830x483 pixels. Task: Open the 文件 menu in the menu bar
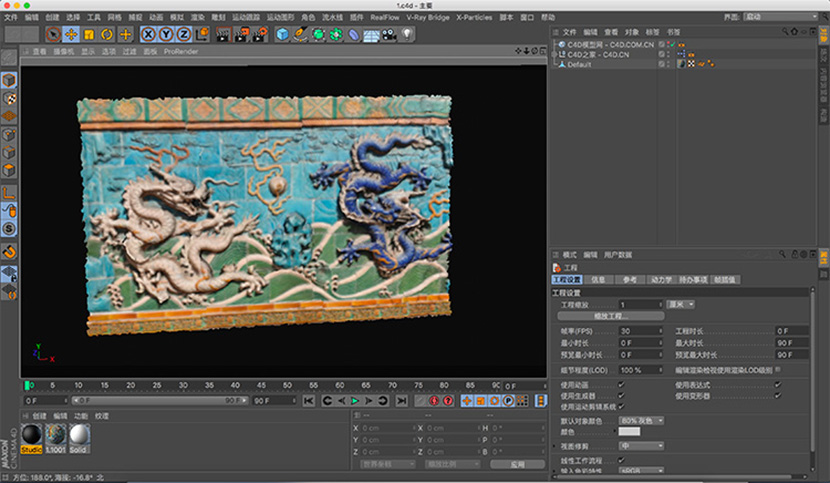click(x=11, y=17)
